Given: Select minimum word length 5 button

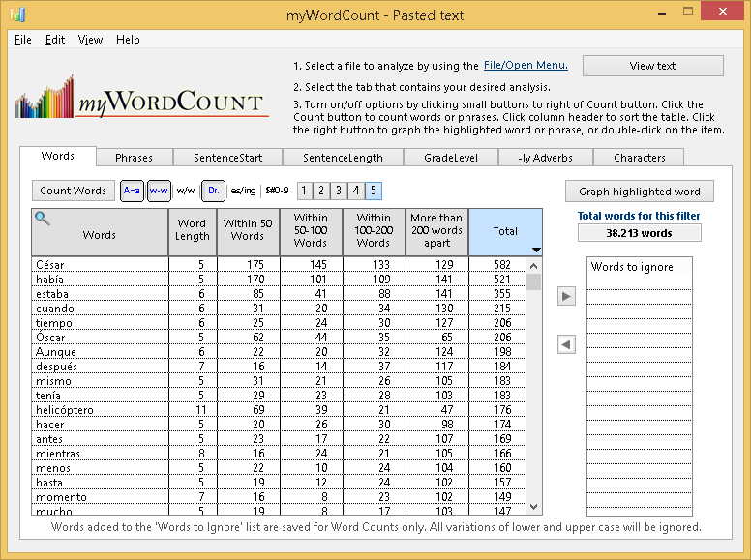Looking at the screenshot, I should coord(374,192).
